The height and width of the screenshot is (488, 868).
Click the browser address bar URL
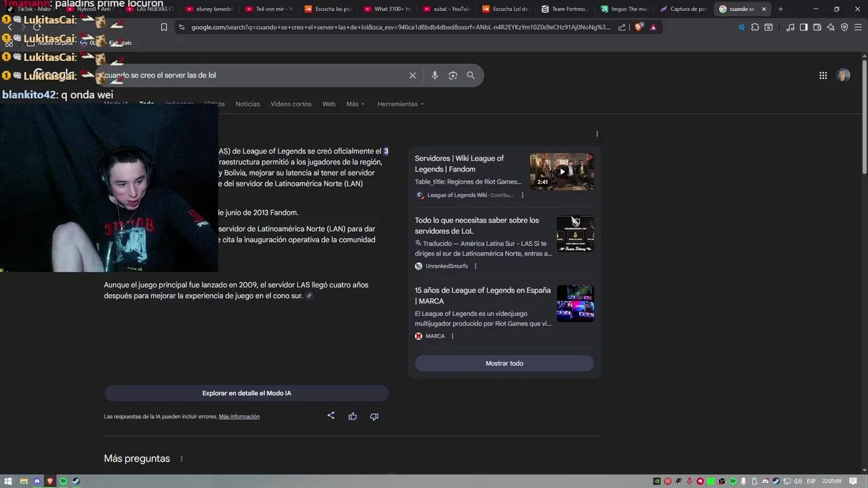pos(400,27)
